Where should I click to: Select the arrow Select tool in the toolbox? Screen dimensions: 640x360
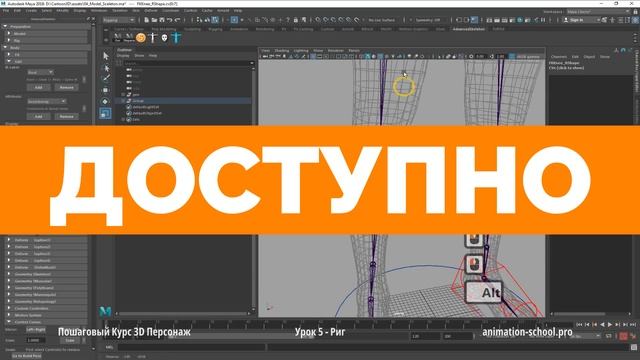point(106,56)
